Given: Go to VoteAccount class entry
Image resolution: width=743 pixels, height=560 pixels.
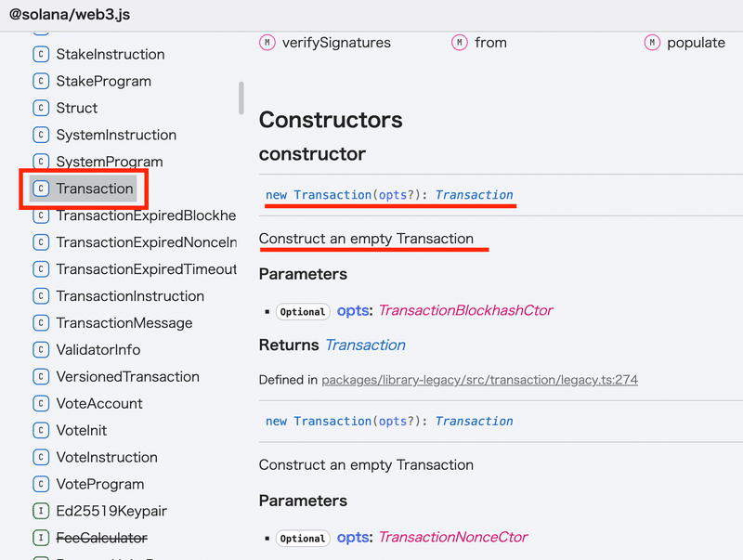Looking at the screenshot, I should click(99, 404).
